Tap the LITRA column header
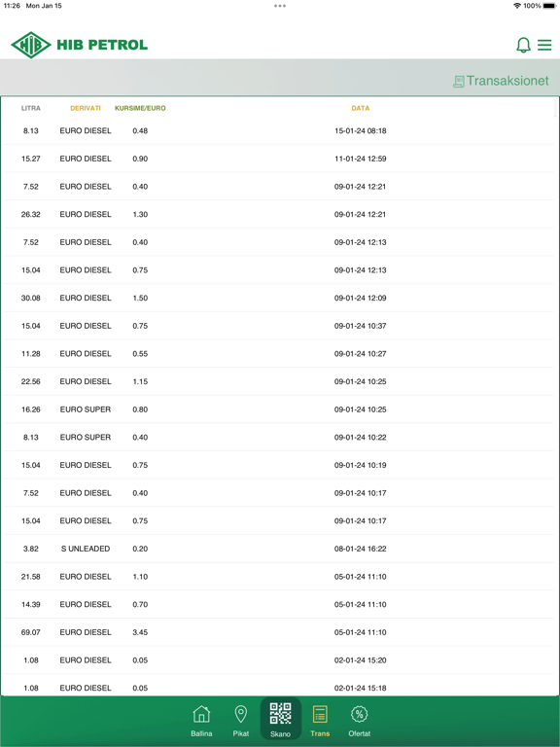Viewport: 560px width, 747px height. point(31,108)
